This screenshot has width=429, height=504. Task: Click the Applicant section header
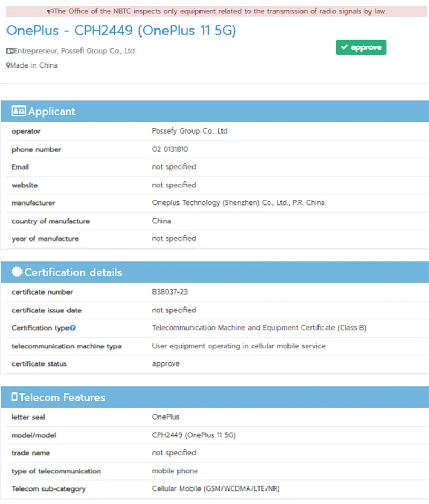coord(52,112)
